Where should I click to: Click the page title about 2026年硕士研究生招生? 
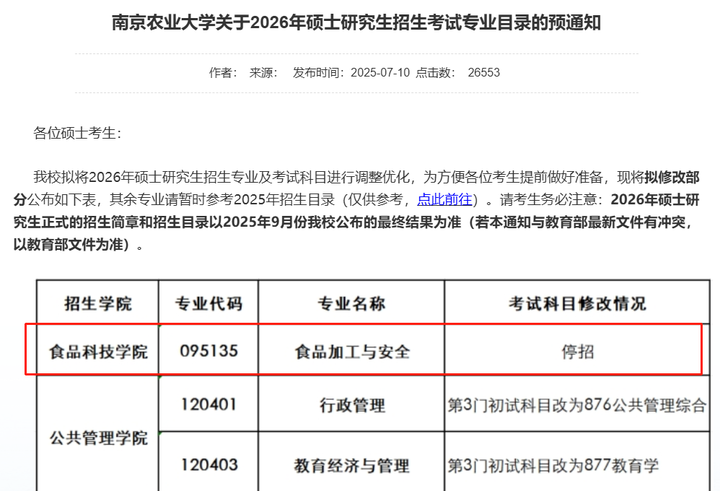[x=356, y=23]
